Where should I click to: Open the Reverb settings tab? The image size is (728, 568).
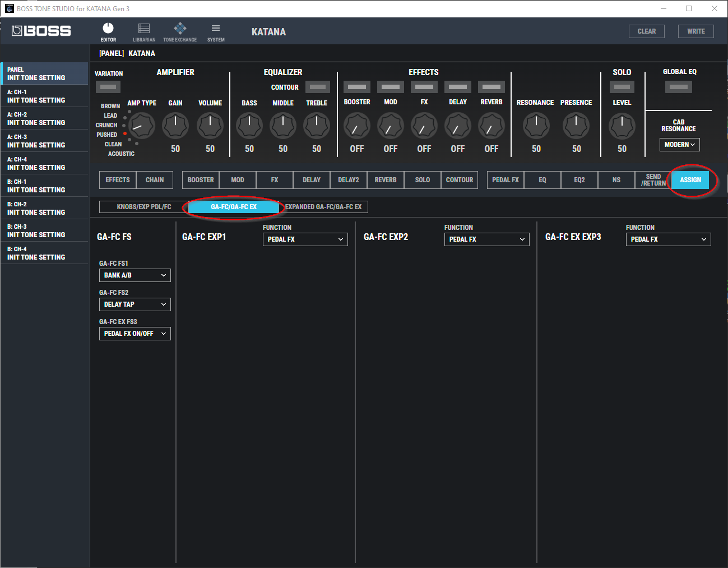point(386,180)
